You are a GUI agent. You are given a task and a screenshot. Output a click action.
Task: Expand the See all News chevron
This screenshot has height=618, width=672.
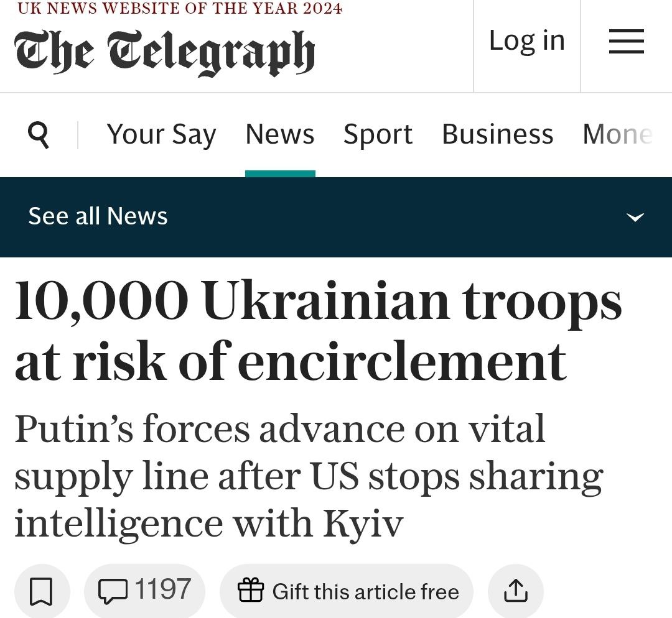635,217
